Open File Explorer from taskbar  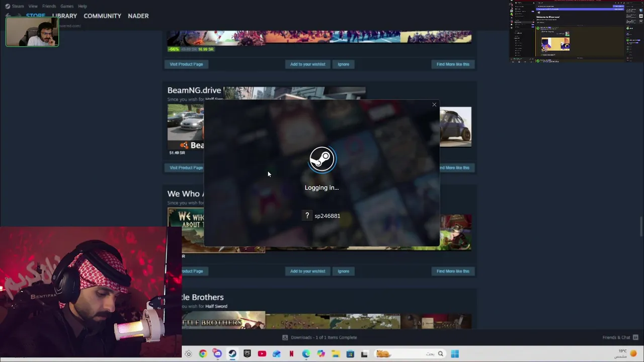pyautogui.click(x=336, y=354)
